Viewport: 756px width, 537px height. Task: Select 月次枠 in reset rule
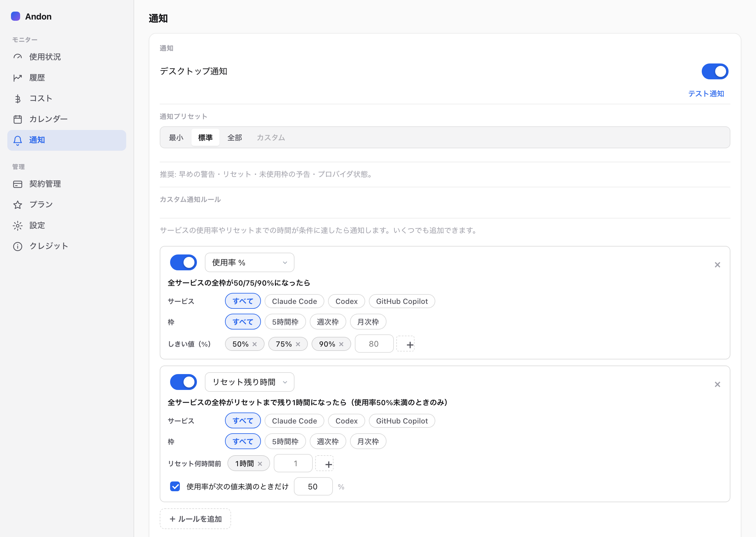coord(368,441)
